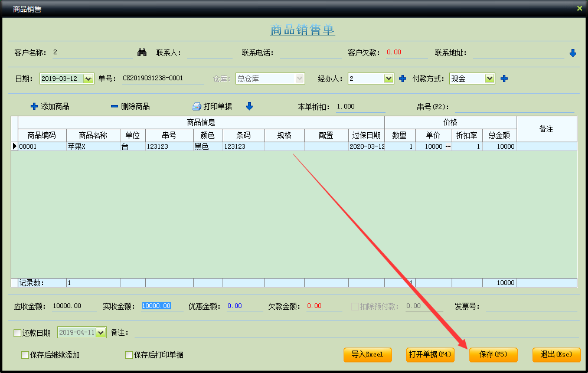The height and width of the screenshot is (373, 588).
Task: Click cell 2020-03-12 warranty date
Action: pos(367,146)
